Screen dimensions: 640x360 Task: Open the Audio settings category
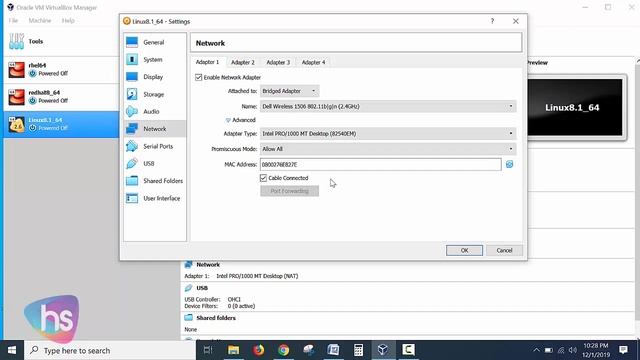click(x=155, y=111)
